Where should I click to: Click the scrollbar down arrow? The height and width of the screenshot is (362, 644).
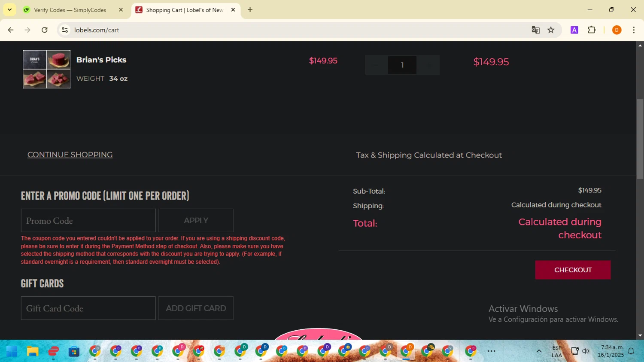[640, 336]
